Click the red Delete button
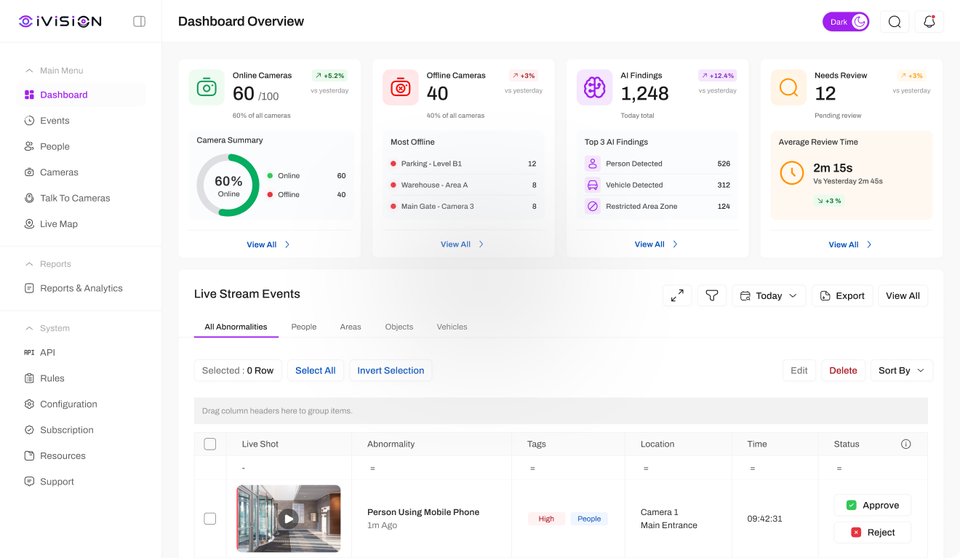960x558 pixels. [843, 371]
